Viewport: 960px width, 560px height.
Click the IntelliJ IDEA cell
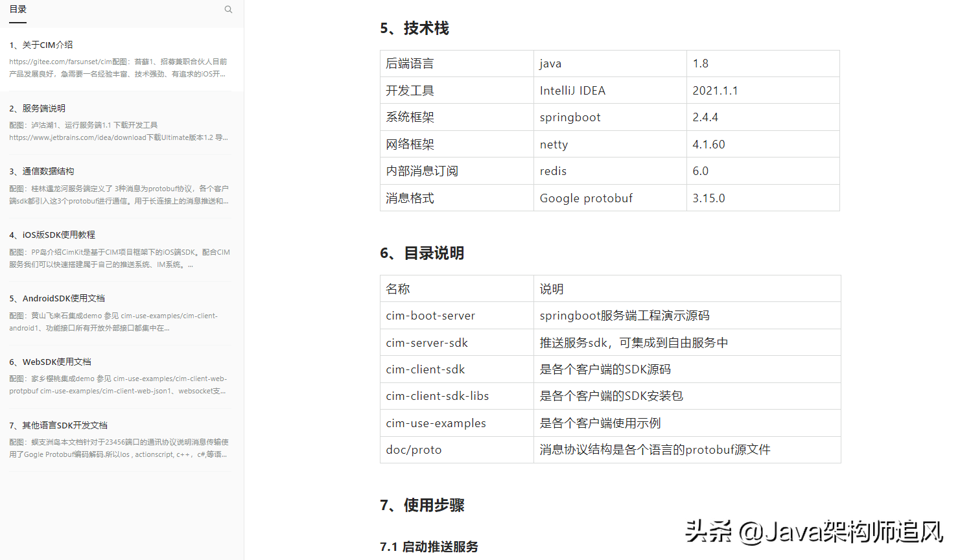(610, 91)
